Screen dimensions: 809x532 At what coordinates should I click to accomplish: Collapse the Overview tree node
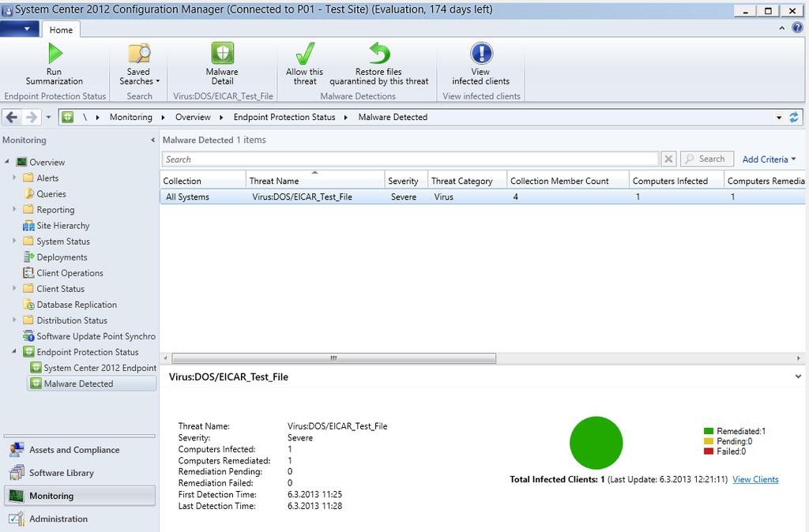click(x=6, y=161)
